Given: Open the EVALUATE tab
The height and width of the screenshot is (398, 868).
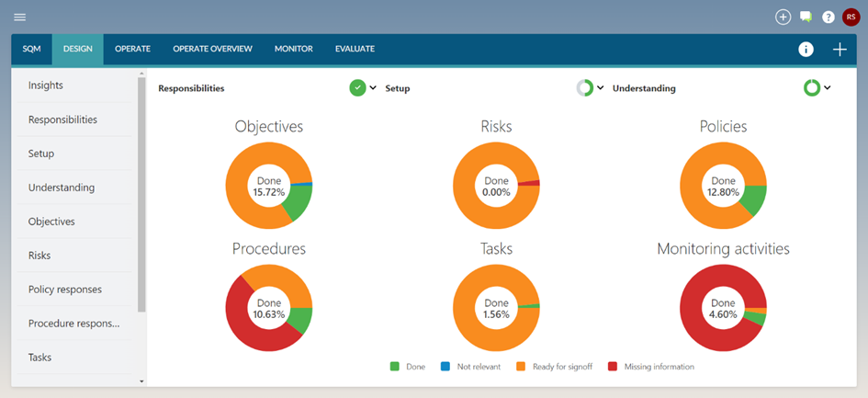Looking at the screenshot, I should point(355,49).
